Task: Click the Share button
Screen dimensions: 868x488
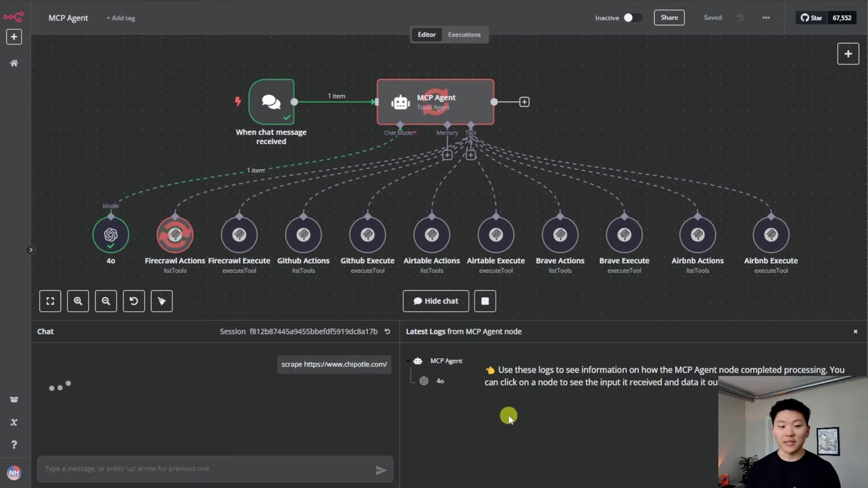Action: pos(669,17)
